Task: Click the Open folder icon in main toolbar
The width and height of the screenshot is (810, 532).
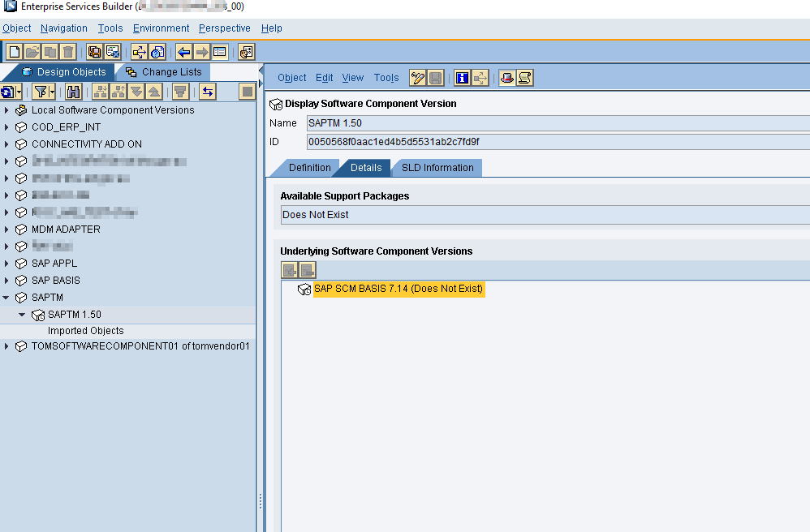Action: [x=32, y=52]
